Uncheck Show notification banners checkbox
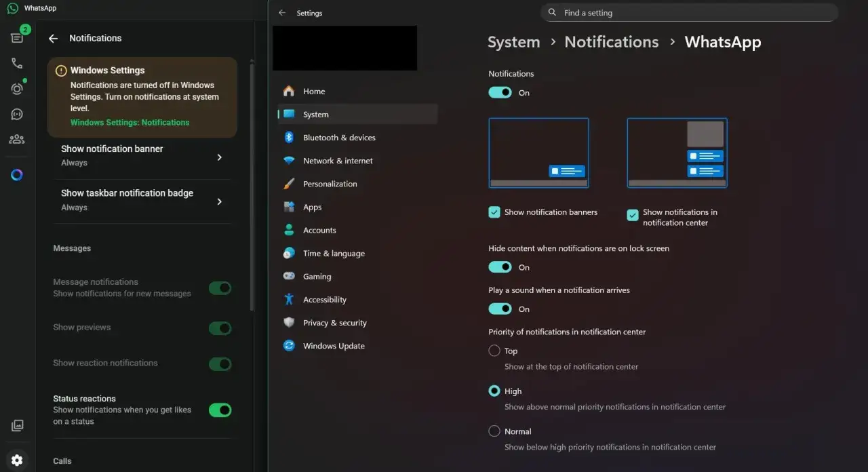This screenshot has height=472, width=868. click(494, 212)
